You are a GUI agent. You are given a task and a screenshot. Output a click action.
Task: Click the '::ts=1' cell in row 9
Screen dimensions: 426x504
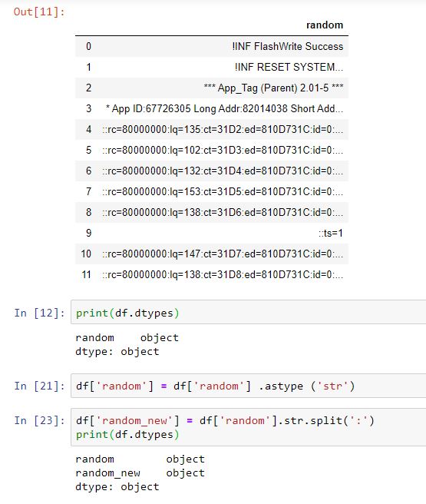tap(331, 233)
